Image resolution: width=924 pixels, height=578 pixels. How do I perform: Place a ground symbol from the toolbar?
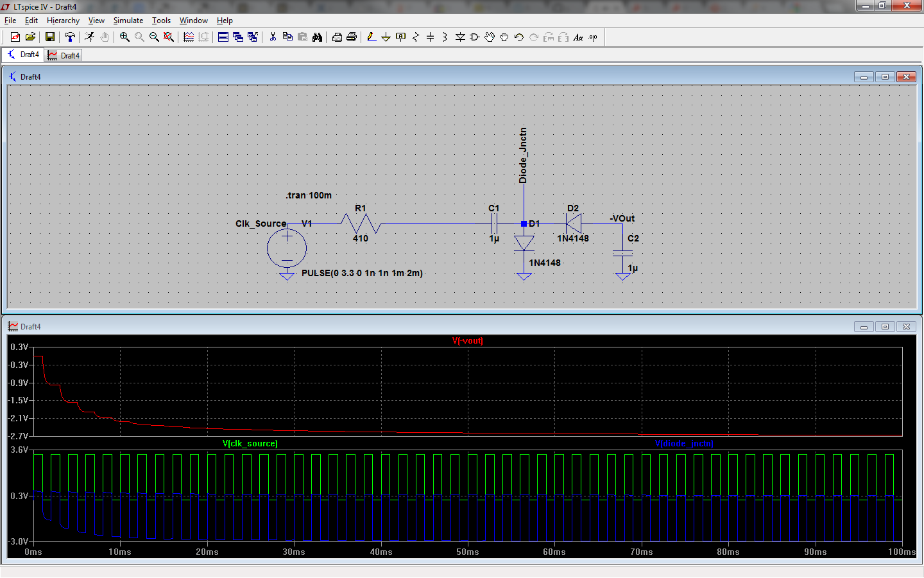point(386,37)
